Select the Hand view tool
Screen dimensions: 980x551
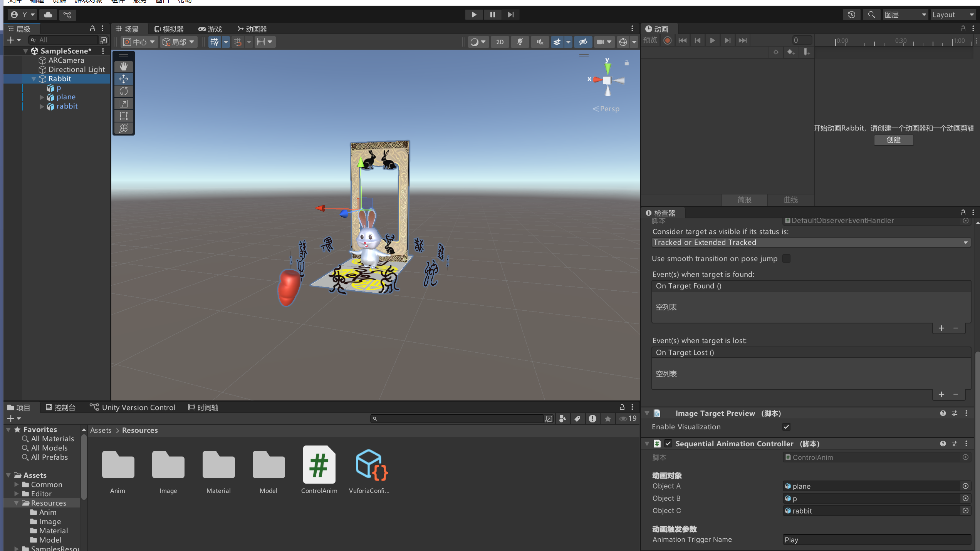[123, 67]
